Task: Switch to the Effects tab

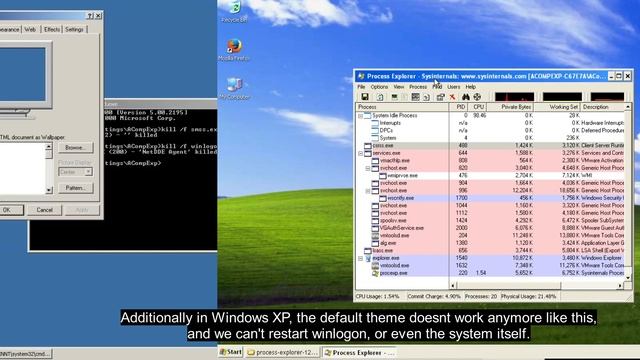Action: [52, 29]
